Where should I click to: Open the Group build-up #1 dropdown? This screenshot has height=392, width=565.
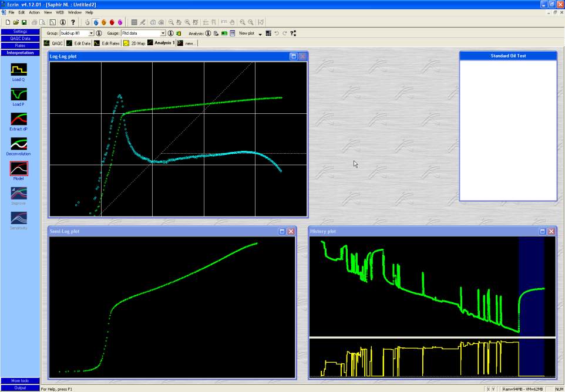91,33
